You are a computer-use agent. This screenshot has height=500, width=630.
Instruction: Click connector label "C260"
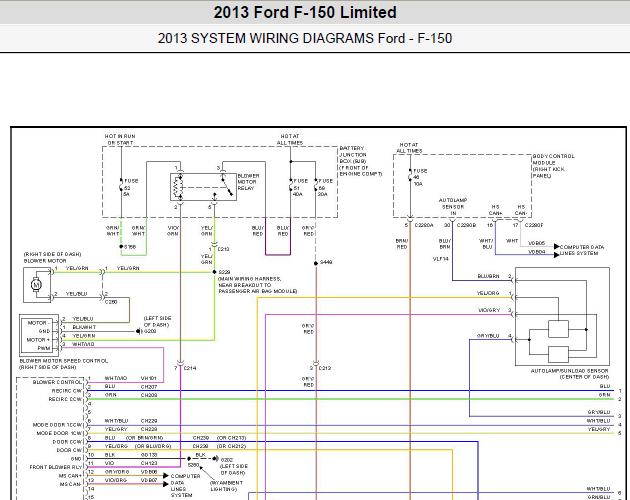pos(111,302)
